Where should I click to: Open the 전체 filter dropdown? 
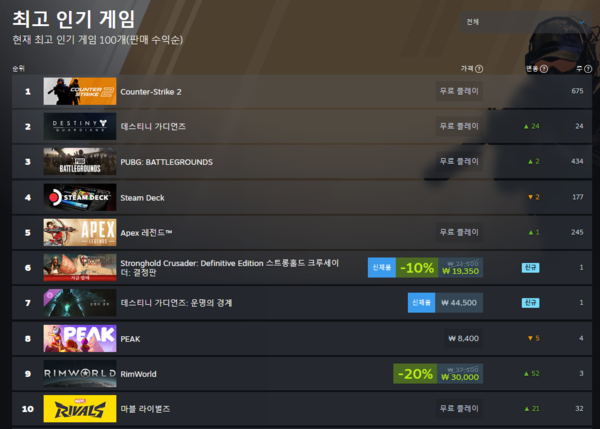(525, 22)
